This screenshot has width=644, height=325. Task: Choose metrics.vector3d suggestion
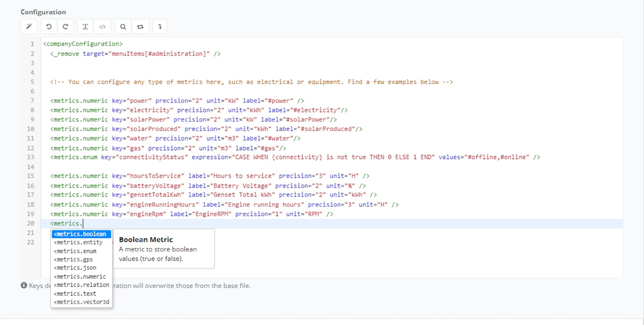(x=81, y=302)
